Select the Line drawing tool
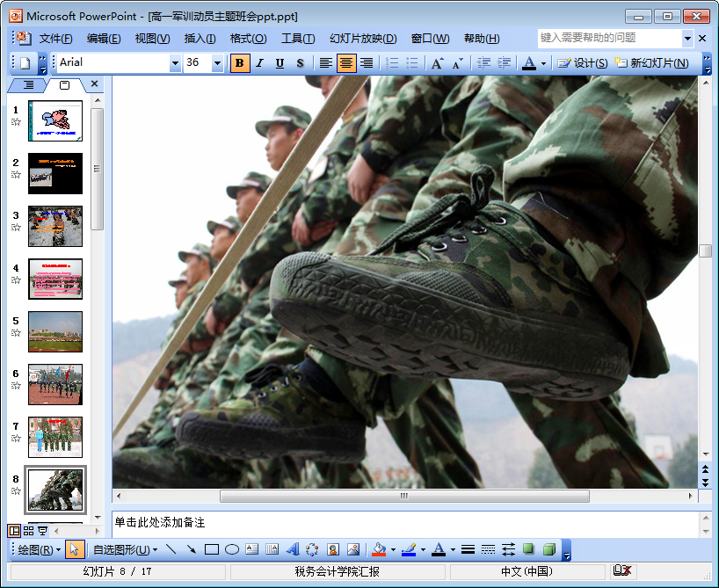The width and height of the screenshot is (719, 588). (x=171, y=549)
